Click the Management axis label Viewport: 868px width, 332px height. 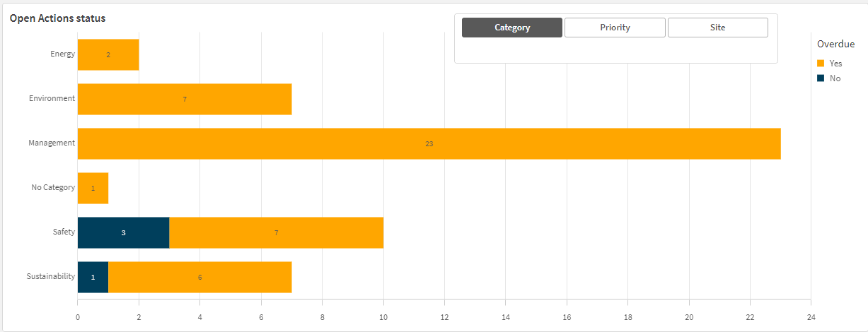52,143
